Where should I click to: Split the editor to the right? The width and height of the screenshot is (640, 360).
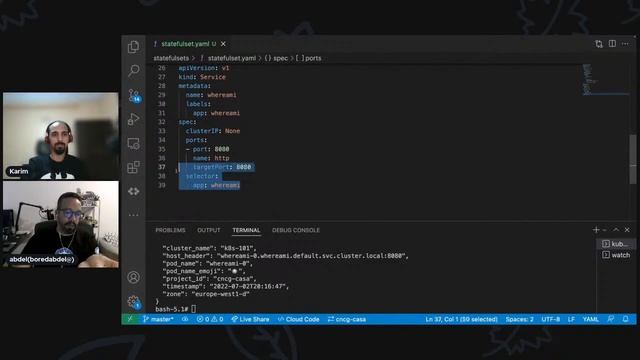[x=612, y=44]
